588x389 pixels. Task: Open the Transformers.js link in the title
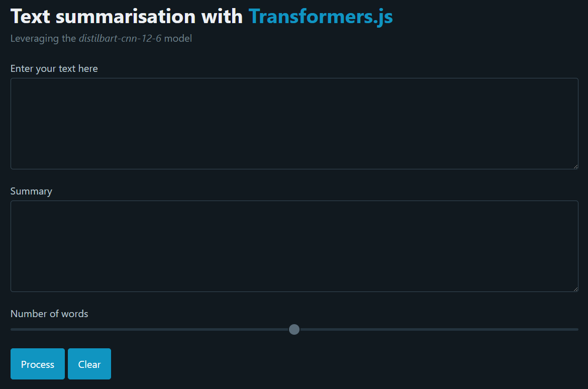pyautogui.click(x=321, y=17)
